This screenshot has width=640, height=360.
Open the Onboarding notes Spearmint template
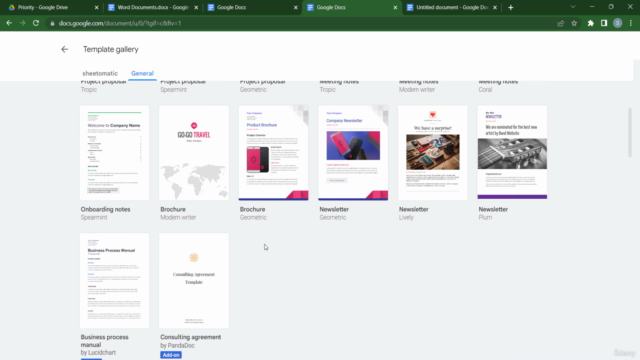114,153
